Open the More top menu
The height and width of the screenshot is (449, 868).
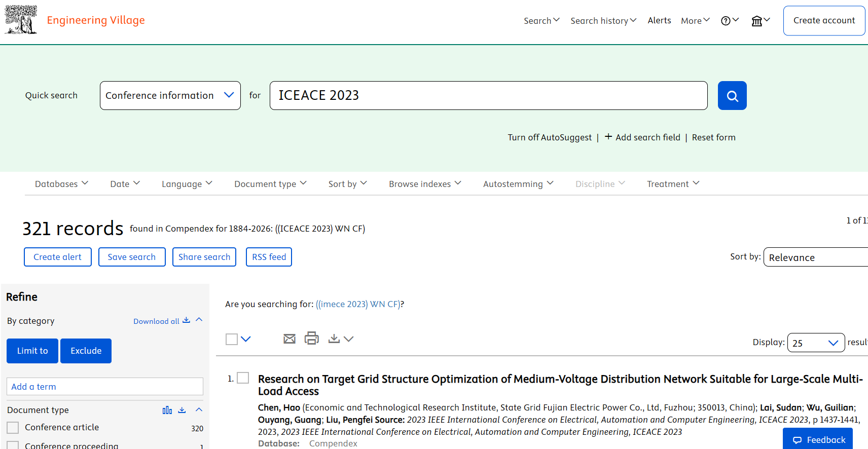[x=695, y=20]
